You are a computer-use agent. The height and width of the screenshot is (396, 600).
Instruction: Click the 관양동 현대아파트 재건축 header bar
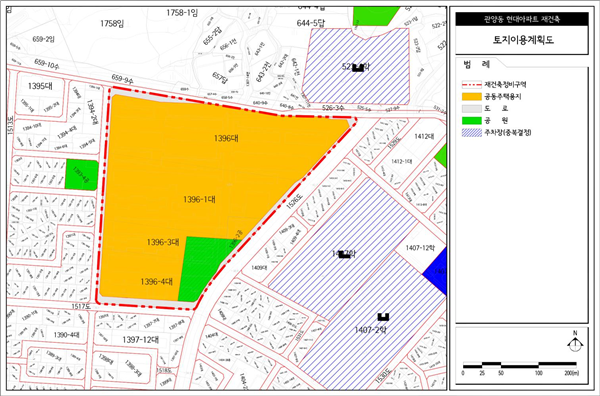pos(522,19)
